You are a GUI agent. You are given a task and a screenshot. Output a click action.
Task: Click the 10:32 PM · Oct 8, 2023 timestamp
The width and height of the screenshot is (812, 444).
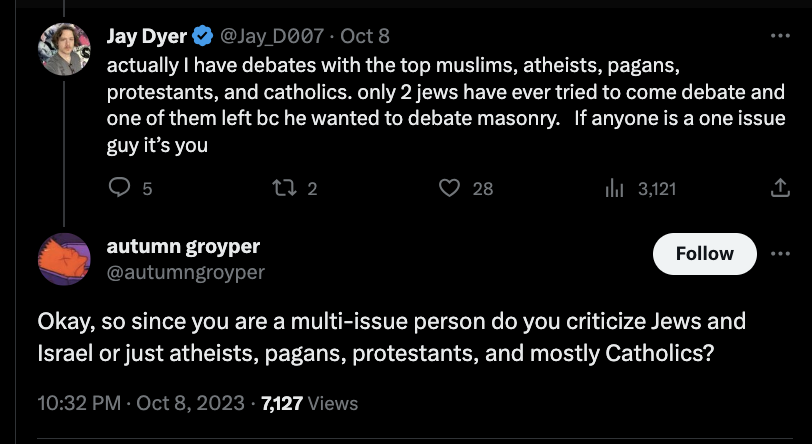pos(141,403)
